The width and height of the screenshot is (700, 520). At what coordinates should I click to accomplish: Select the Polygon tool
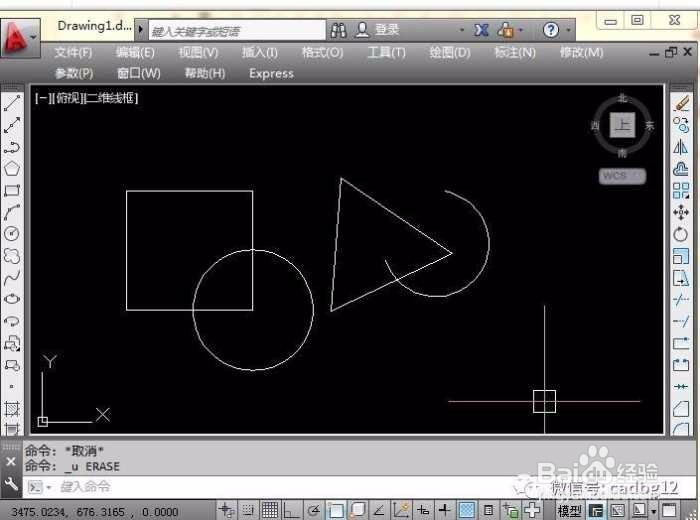coord(12,169)
